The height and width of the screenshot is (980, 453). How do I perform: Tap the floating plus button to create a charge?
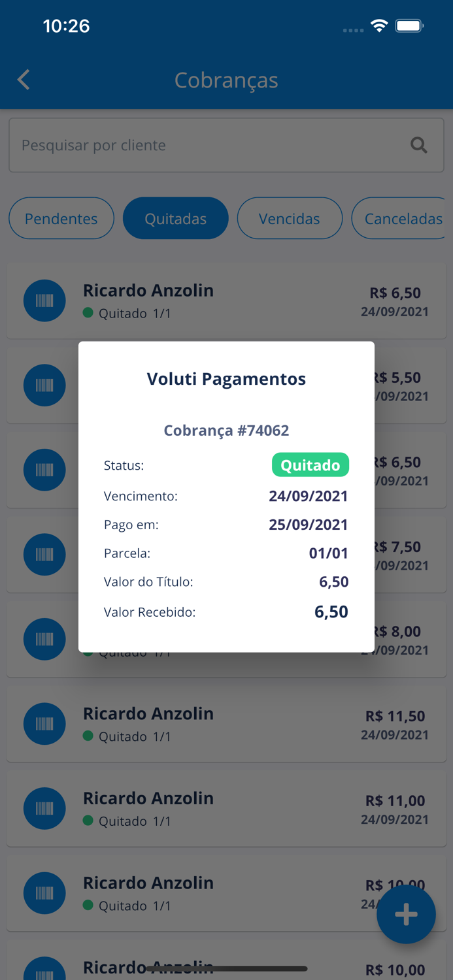pos(406,914)
